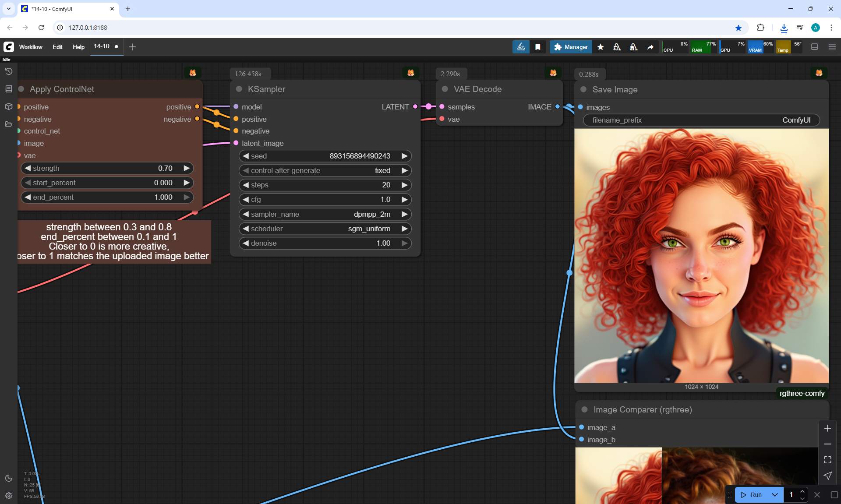Click the strength 0.70 slider field
The image size is (841, 504).
107,168
